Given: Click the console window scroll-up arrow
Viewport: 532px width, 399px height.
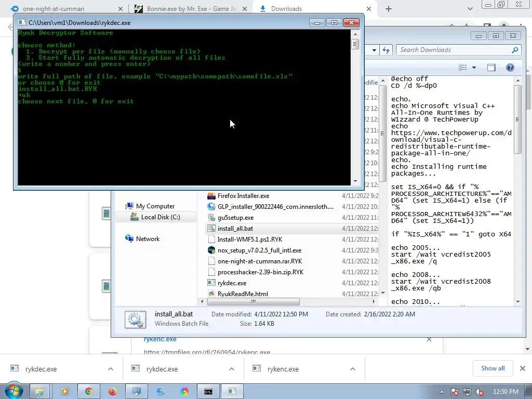Looking at the screenshot, I should coord(355,34).
